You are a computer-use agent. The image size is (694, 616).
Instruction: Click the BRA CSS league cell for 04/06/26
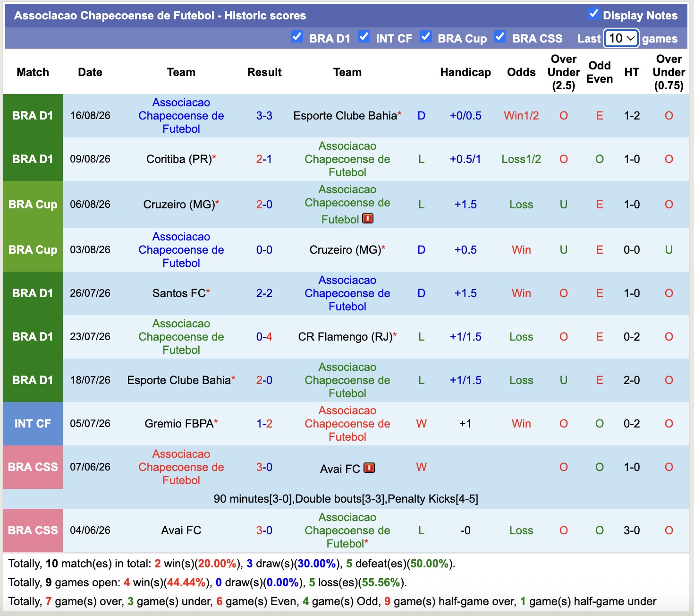point(33,530)
